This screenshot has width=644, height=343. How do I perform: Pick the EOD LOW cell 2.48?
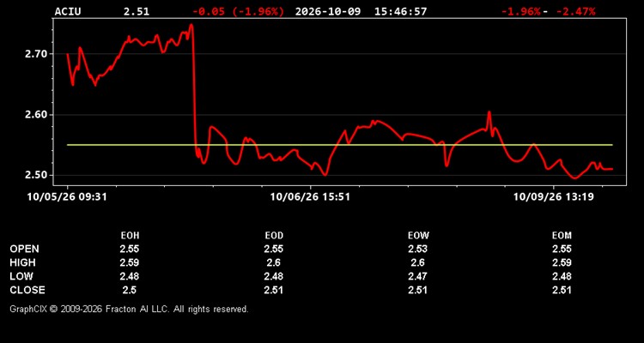pos(274,276)
